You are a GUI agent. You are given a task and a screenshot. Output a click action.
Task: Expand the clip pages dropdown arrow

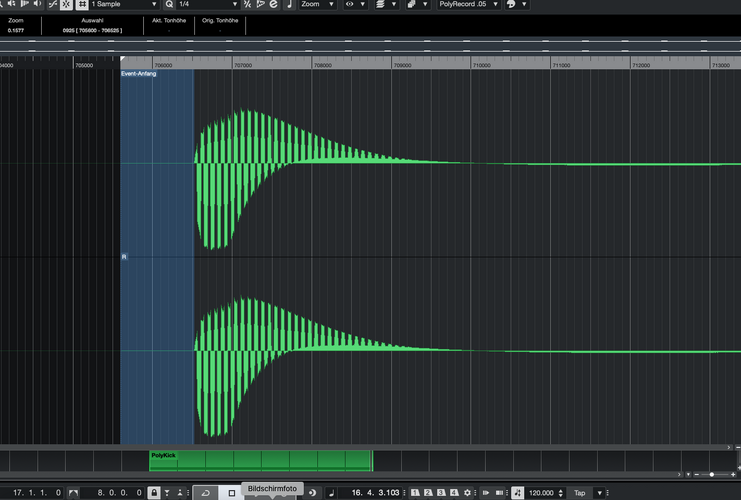pyautogui.click(x=425, y=4)
